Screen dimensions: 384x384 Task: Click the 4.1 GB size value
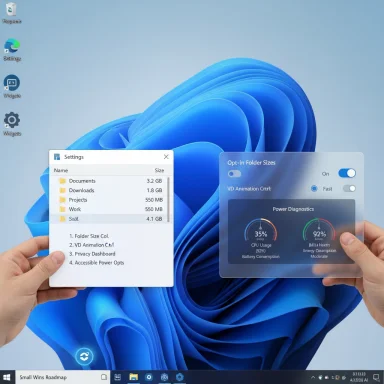[x=154, y=219]
